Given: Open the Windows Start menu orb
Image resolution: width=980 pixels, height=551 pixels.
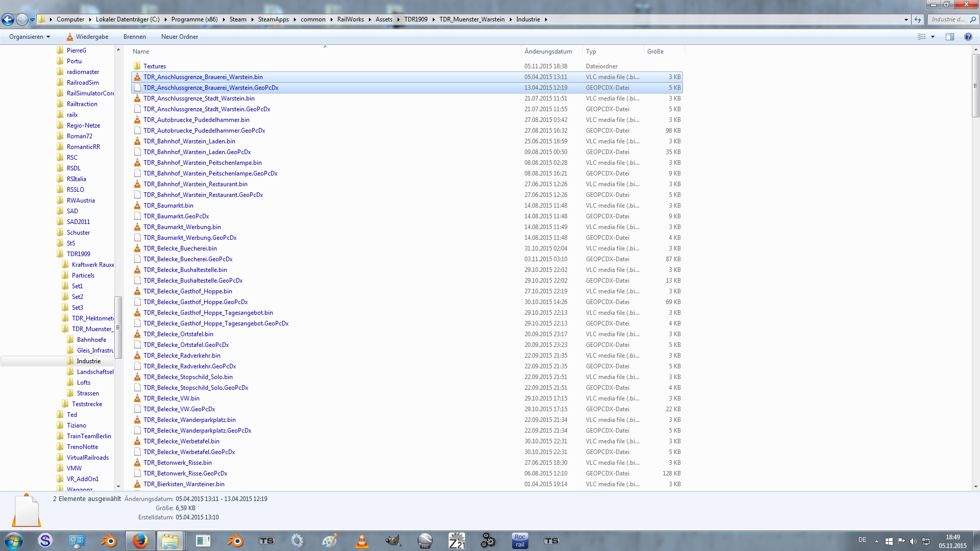Looking at the screenshot, I should (x=13, y=541).
